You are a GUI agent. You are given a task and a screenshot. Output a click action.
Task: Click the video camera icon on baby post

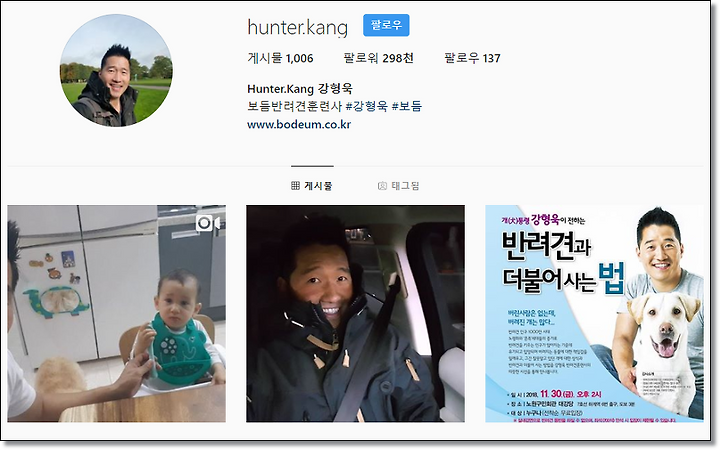point(208,224)
